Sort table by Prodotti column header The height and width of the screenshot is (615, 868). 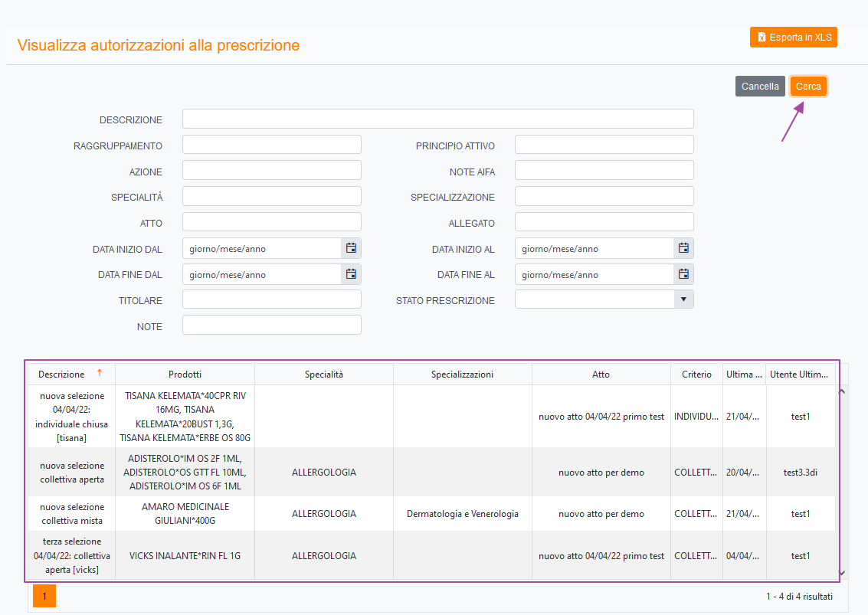coord(185,375)
